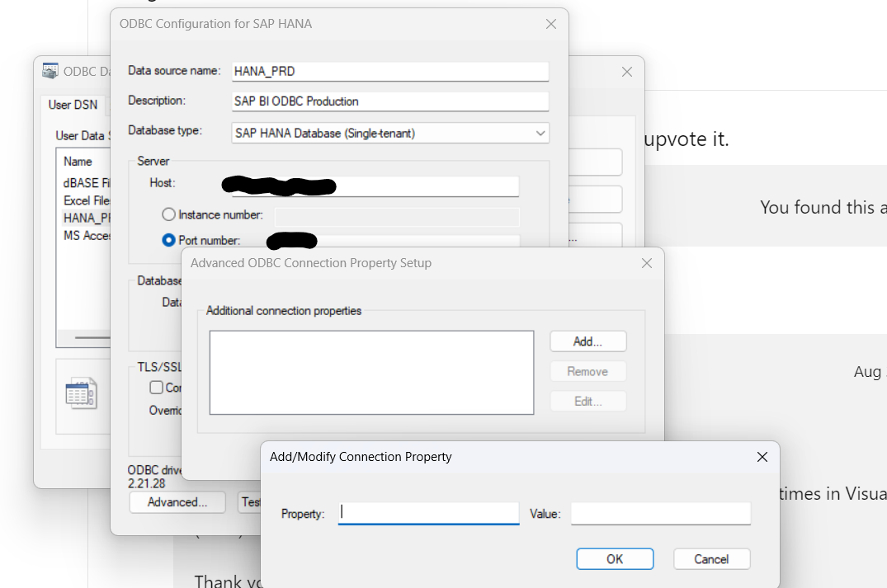887x588 pixels.
Task: Cancel the Add/Modify Connection Property dialog
Action: pyautogui.click(x=711, y=559)
